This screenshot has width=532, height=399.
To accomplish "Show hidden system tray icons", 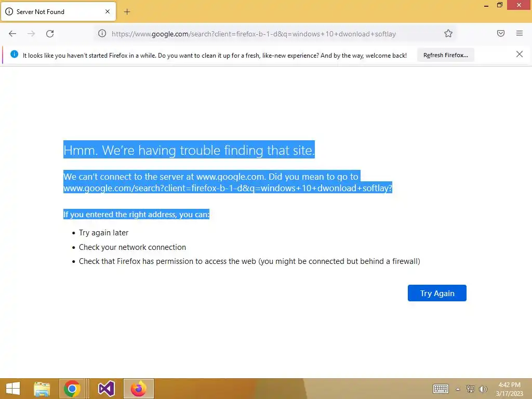I will [x=458, y=389].
